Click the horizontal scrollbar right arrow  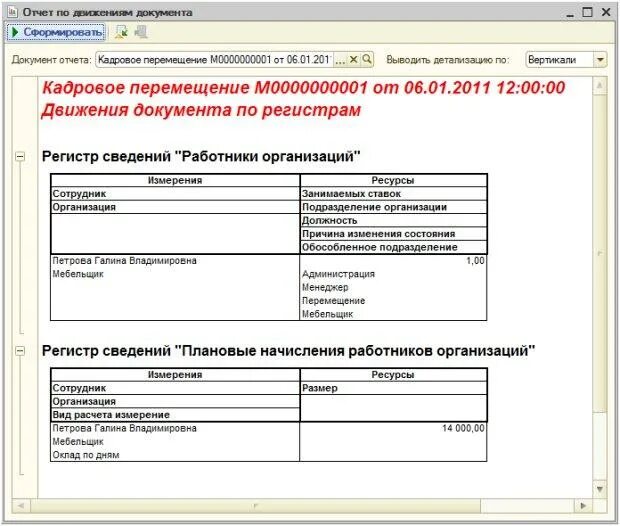click(x=583, y=505)
